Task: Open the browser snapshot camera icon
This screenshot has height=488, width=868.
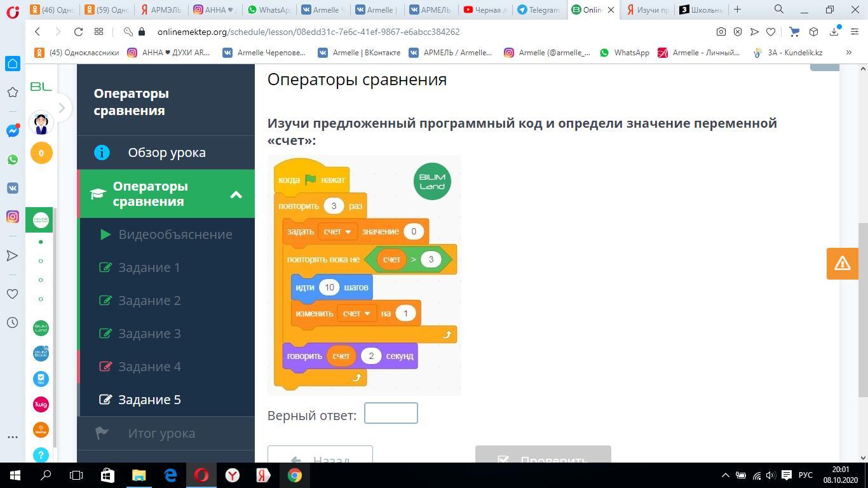Action: (x=721, y=32)
